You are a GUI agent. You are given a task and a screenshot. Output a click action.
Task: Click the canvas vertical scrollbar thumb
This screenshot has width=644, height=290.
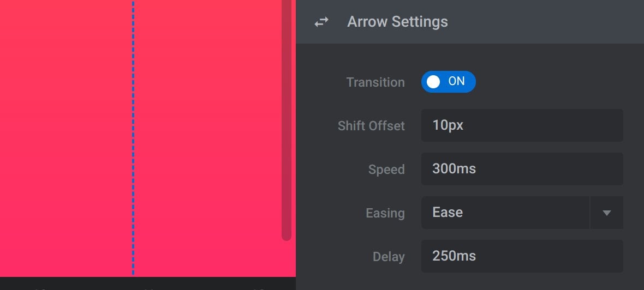click(x=287, y=119)
